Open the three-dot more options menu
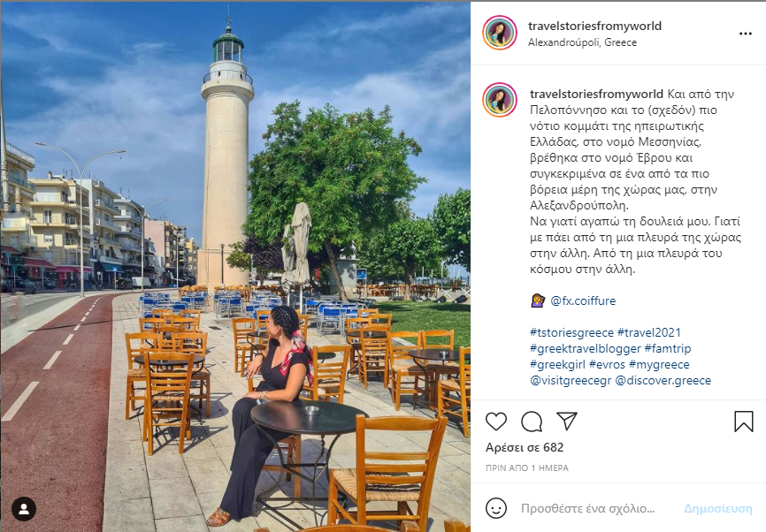The image size is (766, 532). tap(746, 34)
